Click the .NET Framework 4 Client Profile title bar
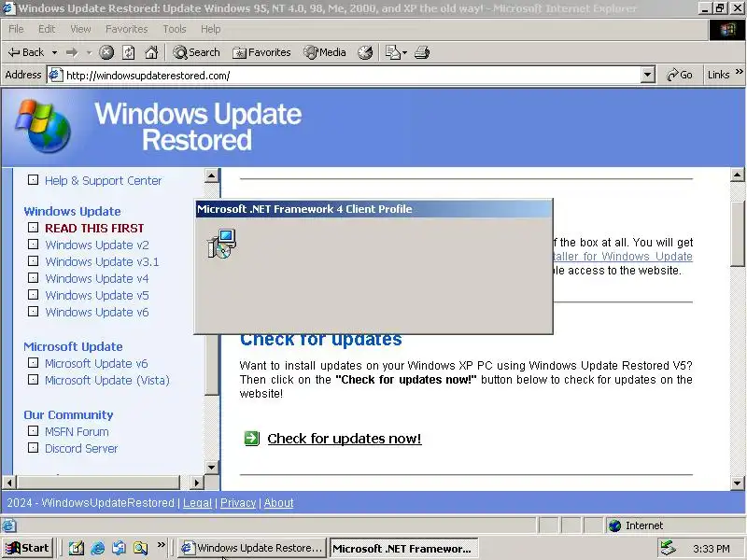The width and height of the screenshot is (747, 560). pos(374,209)
